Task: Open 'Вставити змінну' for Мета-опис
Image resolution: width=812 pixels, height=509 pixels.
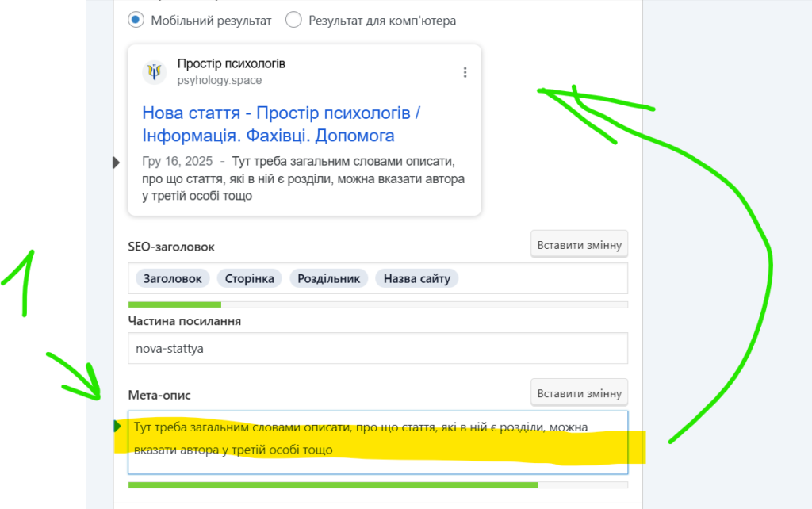Action: pyautogui.click(x=579, y=393)
